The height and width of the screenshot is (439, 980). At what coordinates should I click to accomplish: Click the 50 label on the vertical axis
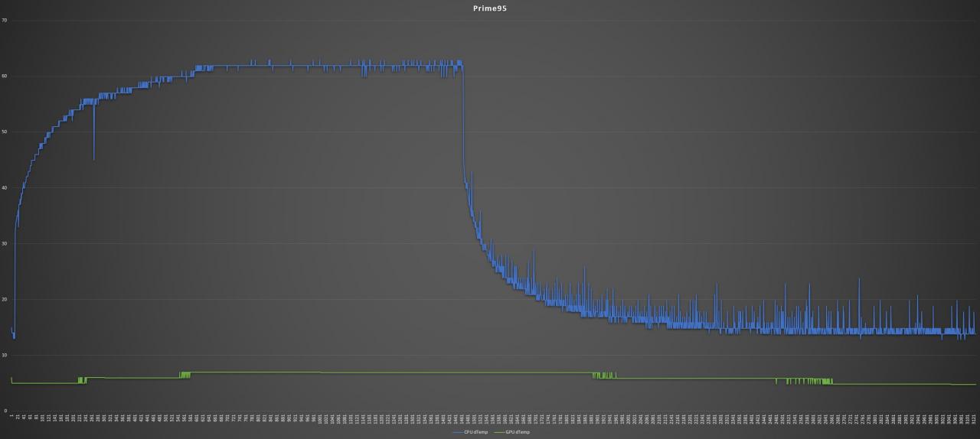[x=5, y=132]
